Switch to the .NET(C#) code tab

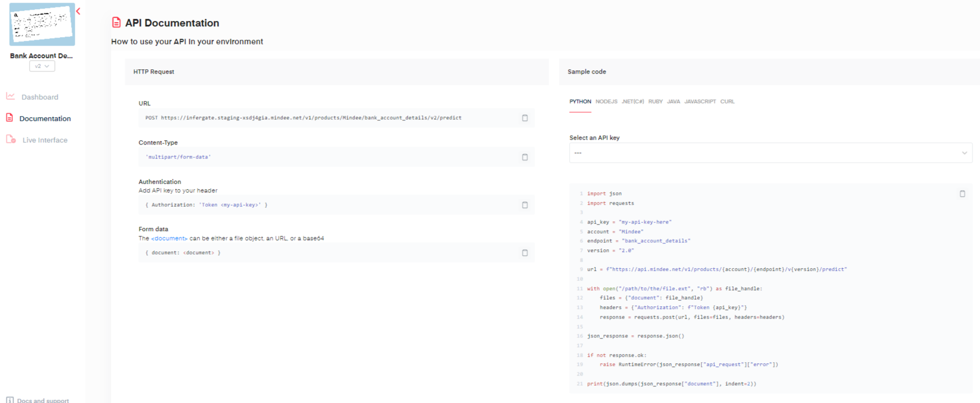pos(633,102)
